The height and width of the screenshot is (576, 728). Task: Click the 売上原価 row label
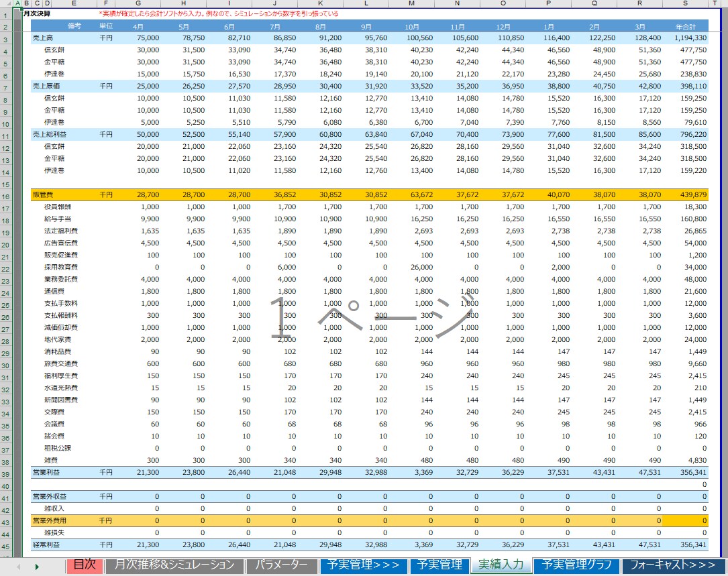point(46,87)
